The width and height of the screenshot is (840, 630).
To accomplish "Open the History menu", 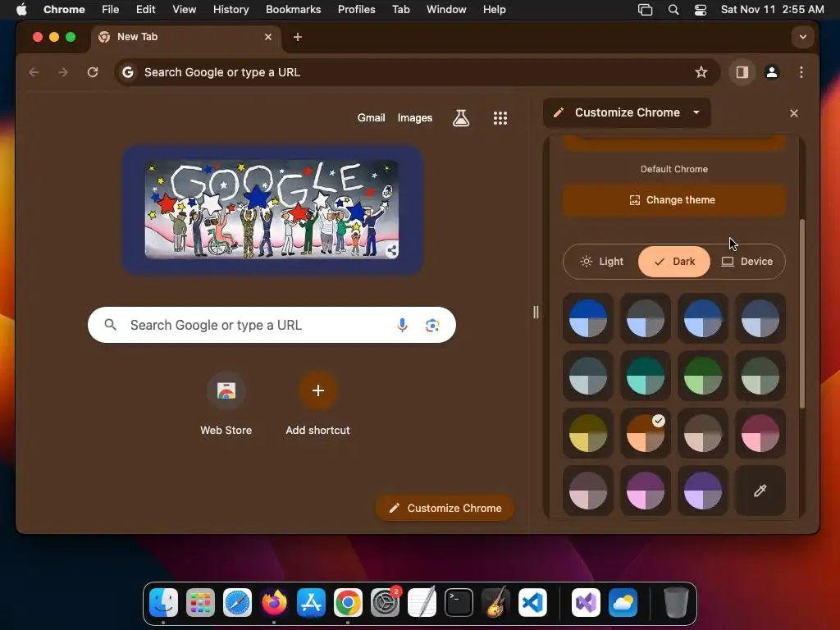I will coord(231,10).
